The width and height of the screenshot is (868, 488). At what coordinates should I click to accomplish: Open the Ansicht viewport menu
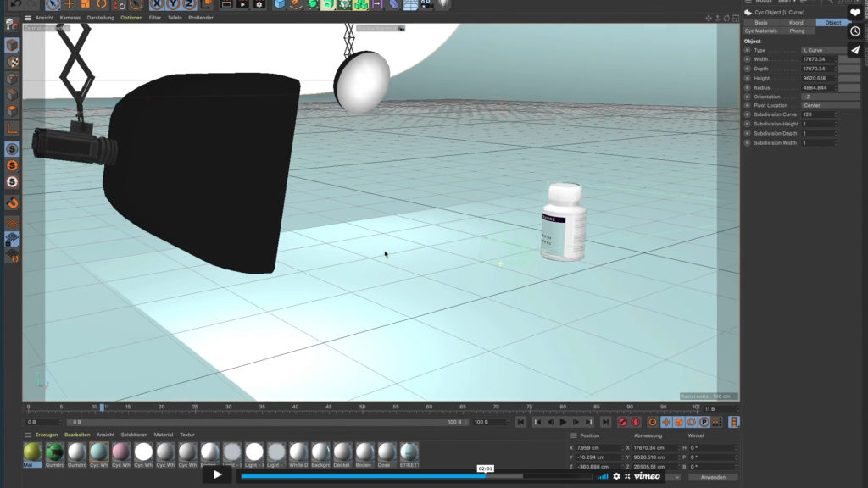[x=44, y=18]
